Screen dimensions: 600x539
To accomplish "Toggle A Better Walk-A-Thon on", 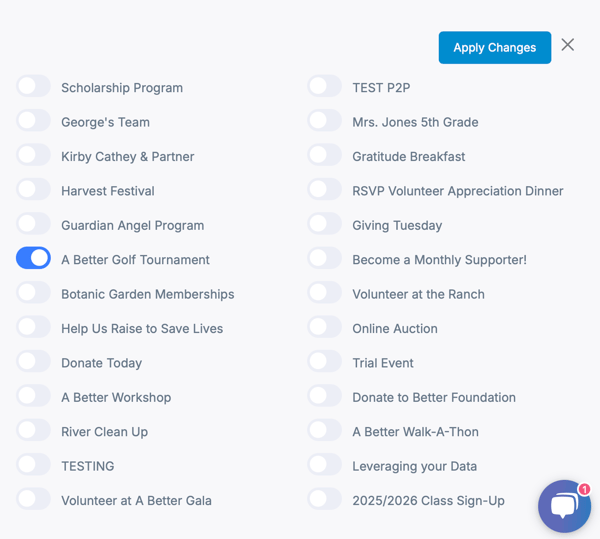I will pyautogui.click(x=324, y=430).
